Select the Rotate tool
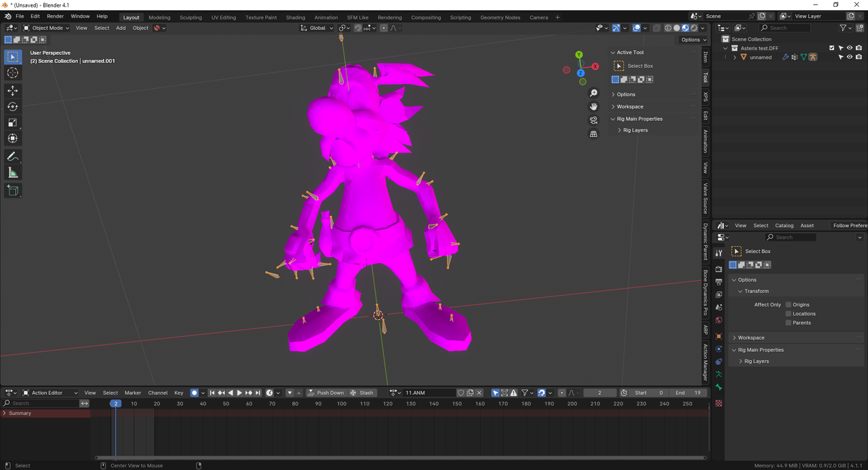This screenshot has height=470, width=868. [x=12, y=106]
